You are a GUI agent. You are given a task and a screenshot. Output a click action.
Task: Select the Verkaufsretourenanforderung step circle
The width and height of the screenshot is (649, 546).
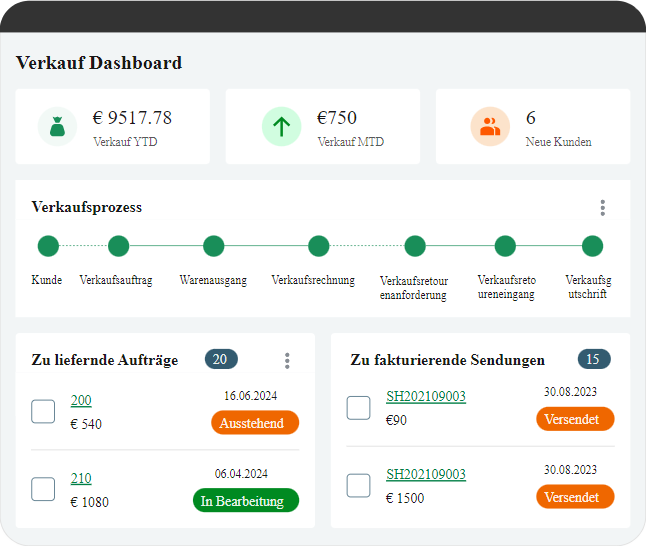pyautogui.click(x=415, y=246)
